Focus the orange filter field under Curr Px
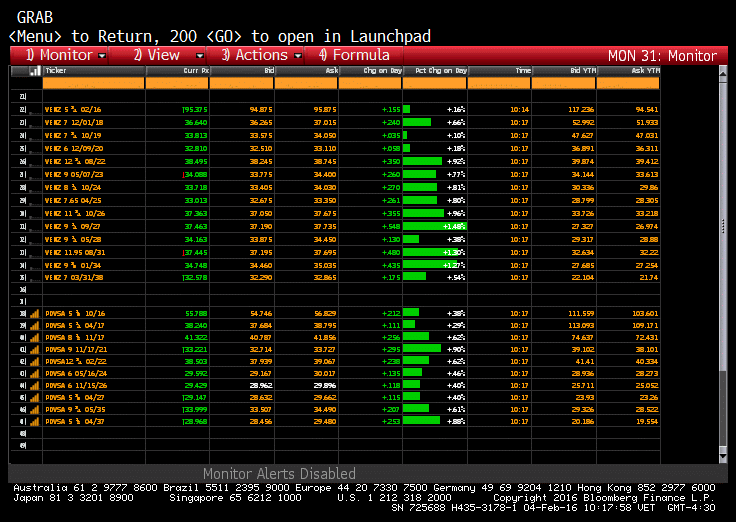736x522 pixels. pos(177,84)
